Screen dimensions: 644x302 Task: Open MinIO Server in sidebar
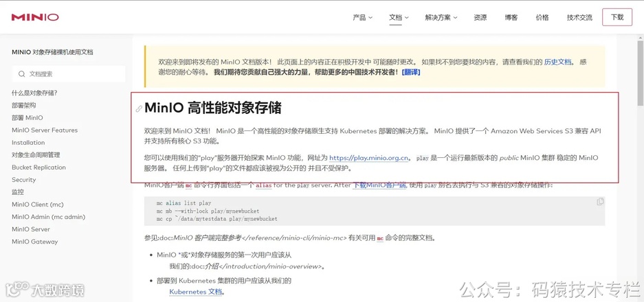coord(31,229)
